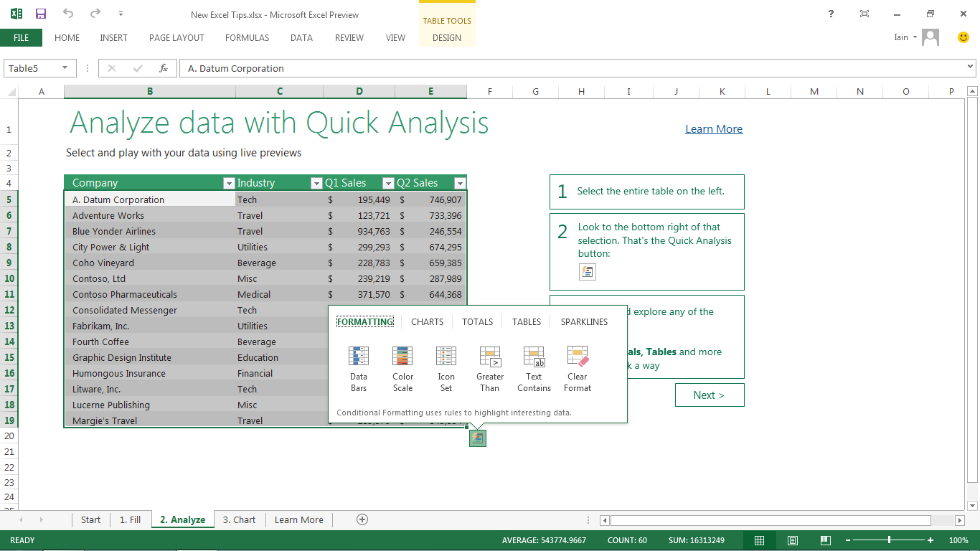Switch to Page Layout view
The image size is (980, 551).
pyautogui.click(x=792, y=540)
